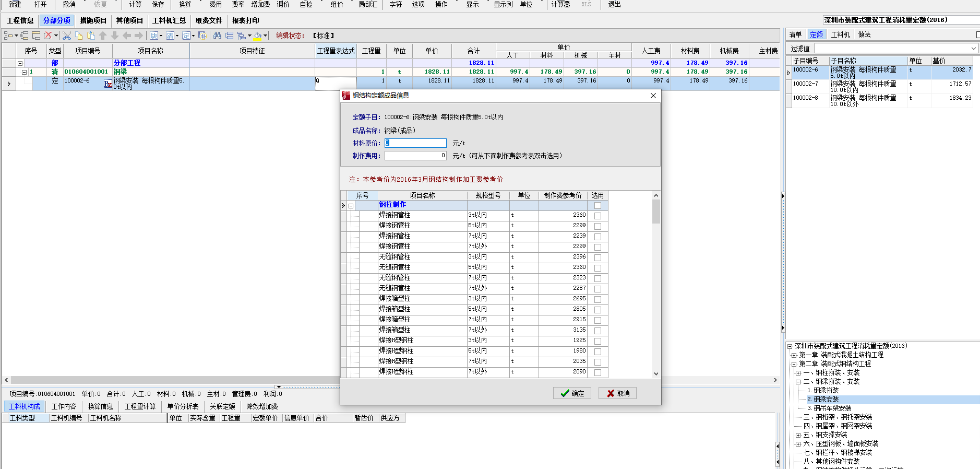Open dropdown arrow next to delete icon
The height and width of the screenshot is (469, 980).
[x=56, y=36]
